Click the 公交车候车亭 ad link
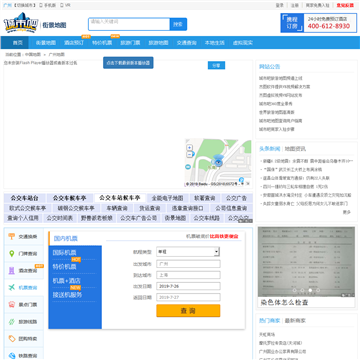Screen dimensions: 360x360 click(69, 198)
